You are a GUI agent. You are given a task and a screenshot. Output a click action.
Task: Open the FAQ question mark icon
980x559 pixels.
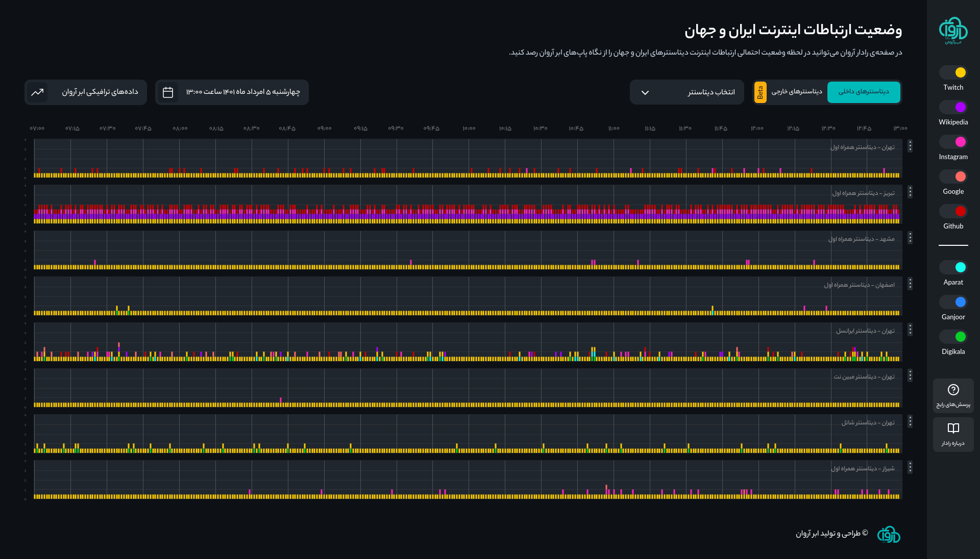point(953,390)
